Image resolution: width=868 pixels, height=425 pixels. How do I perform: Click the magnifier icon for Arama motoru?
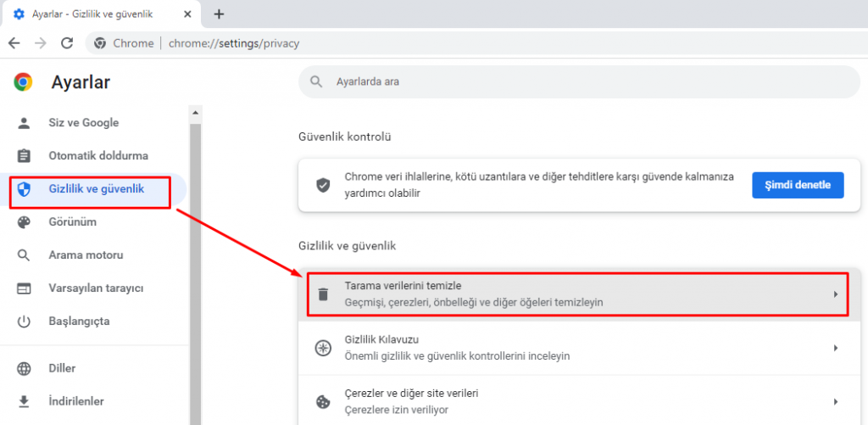click(x=24, y=255)
